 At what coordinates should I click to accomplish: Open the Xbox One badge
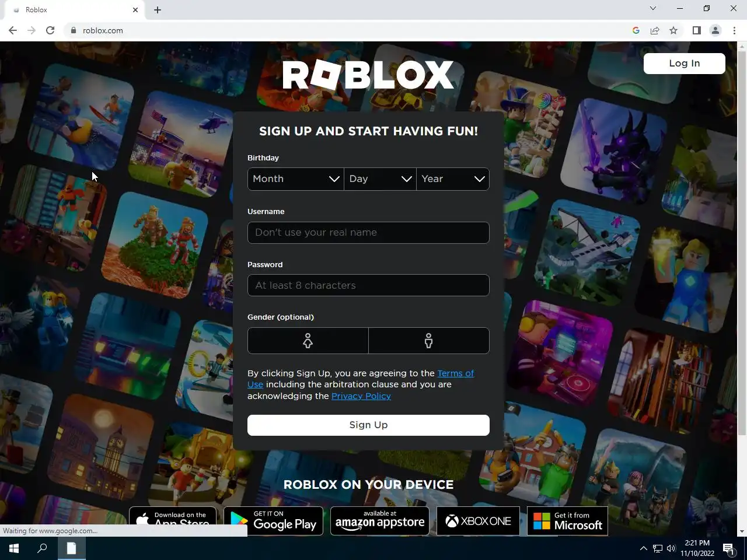(478, 521)
